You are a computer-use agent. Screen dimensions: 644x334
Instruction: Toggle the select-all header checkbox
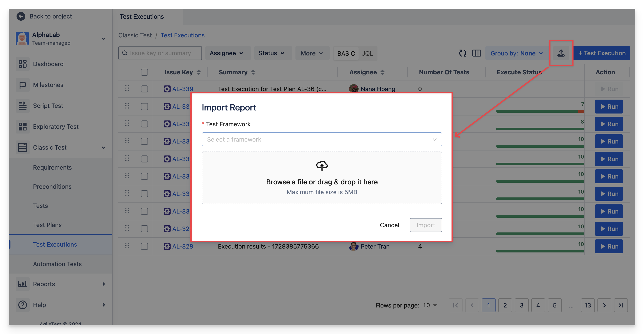pyautogui.click(x=144, y=72)
